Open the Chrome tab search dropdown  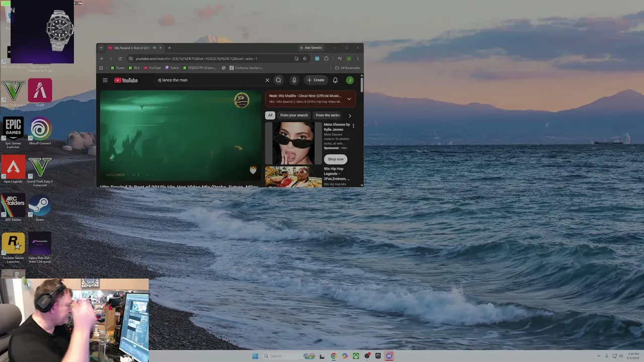(101, 48)
